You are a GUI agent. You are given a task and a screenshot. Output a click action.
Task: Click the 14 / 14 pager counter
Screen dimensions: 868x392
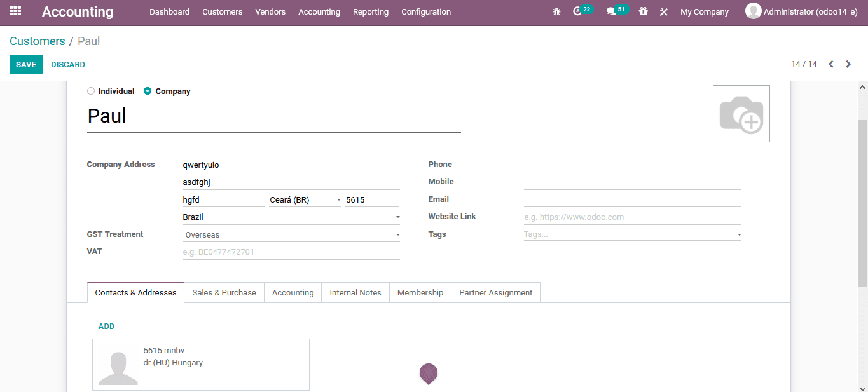(x=804, y=64)
